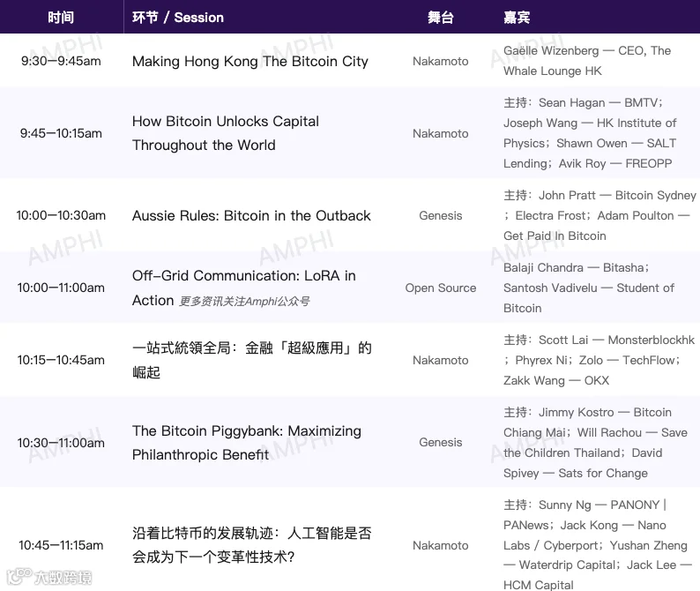Click Genesis stage in Piggybank row
Image resolution: width=700 pixels, height=591 pixels.
click(x=441, y=442)
